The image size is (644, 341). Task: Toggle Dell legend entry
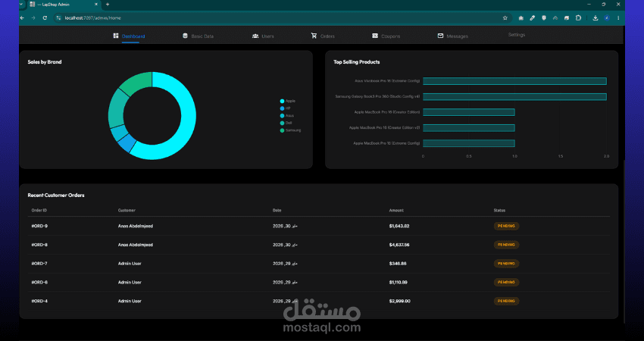pyautogui.click(x=286, y=123)
